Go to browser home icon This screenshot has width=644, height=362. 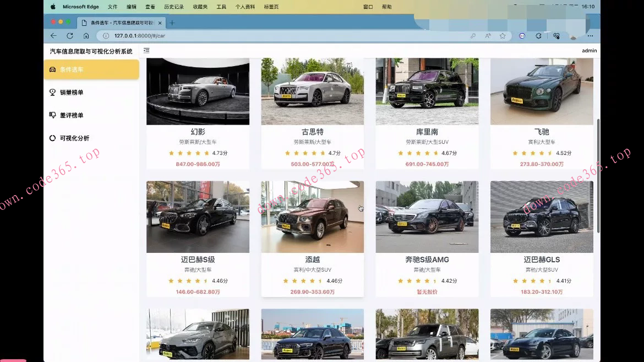pos(86,36)
